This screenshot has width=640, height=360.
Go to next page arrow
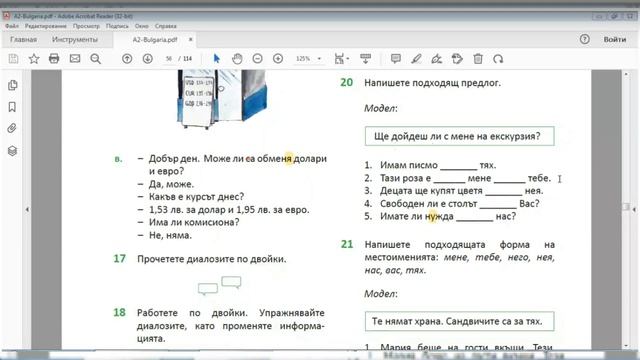148,59
